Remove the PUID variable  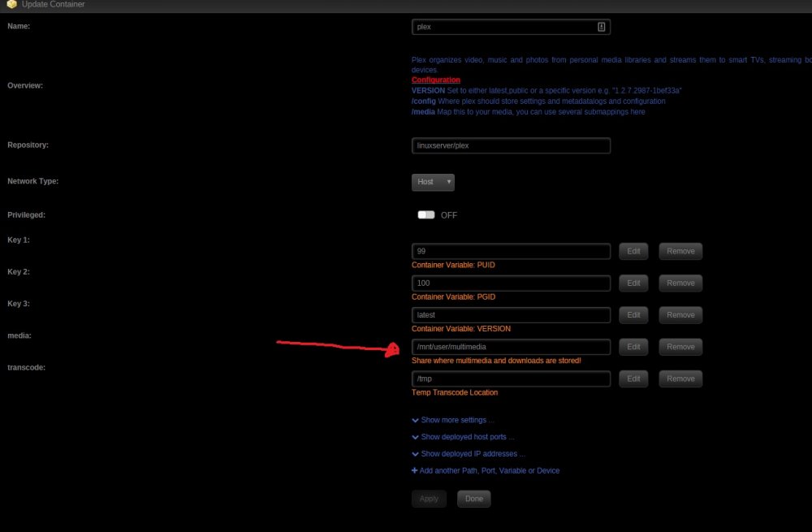click(680, 251)
